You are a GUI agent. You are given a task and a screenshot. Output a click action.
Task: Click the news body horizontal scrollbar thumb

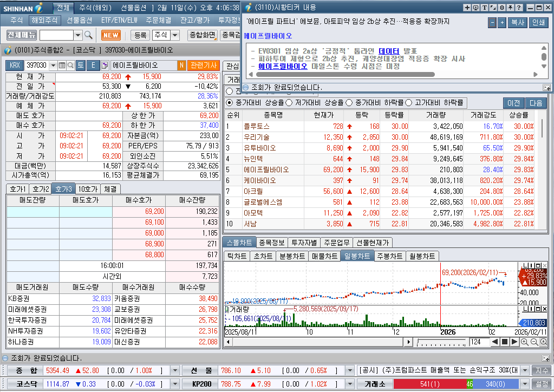tap(345, 75)
